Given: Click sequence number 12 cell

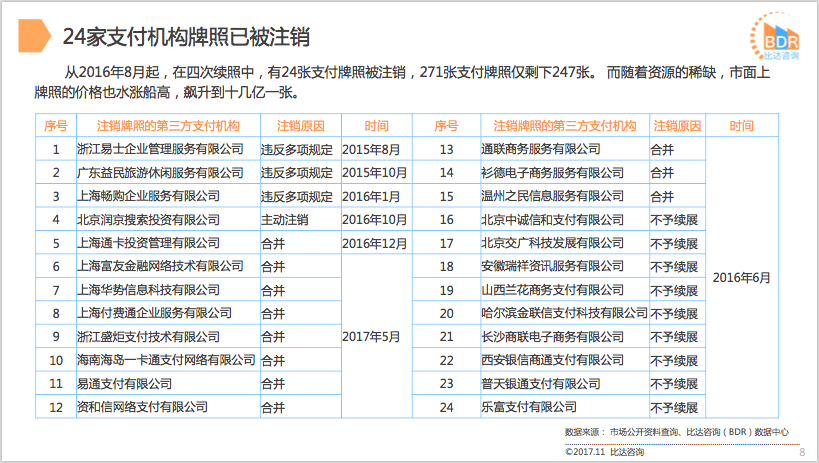Looking at the screenshot, I should click(56, 407).
